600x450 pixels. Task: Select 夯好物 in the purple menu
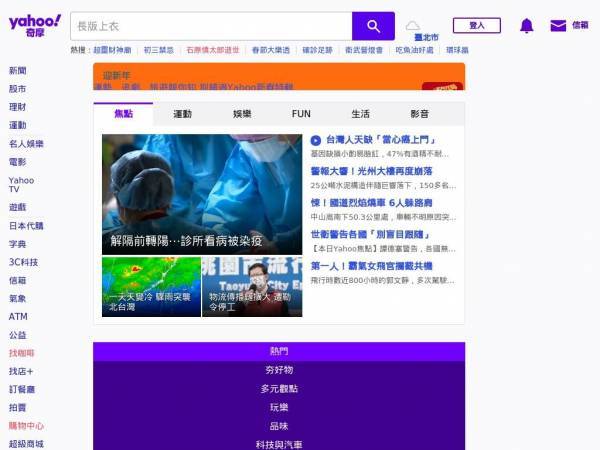pyautogui.click(x=279, y=370)
